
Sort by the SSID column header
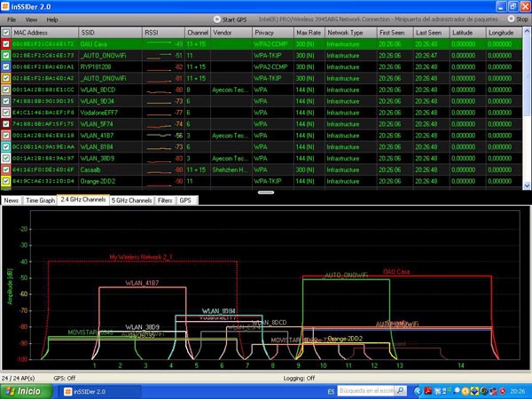pyautogui.click(x=110, y=33)
